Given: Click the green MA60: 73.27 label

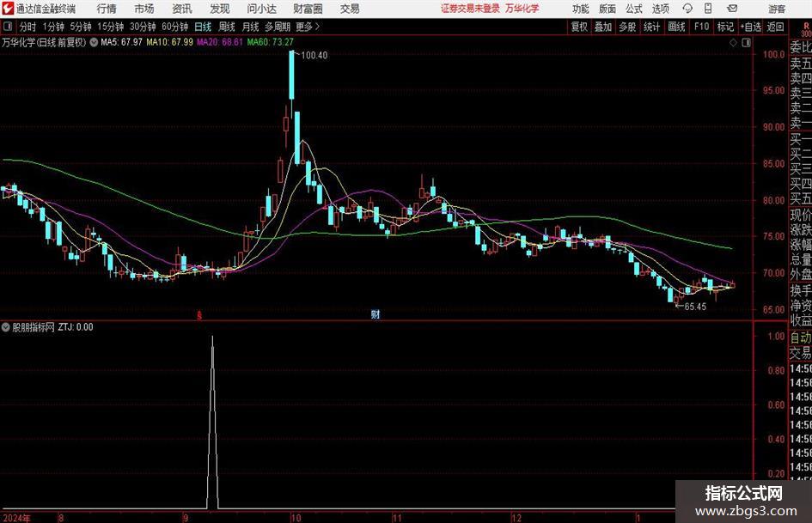Looking at the screenshot, I should tap(270, 42).
